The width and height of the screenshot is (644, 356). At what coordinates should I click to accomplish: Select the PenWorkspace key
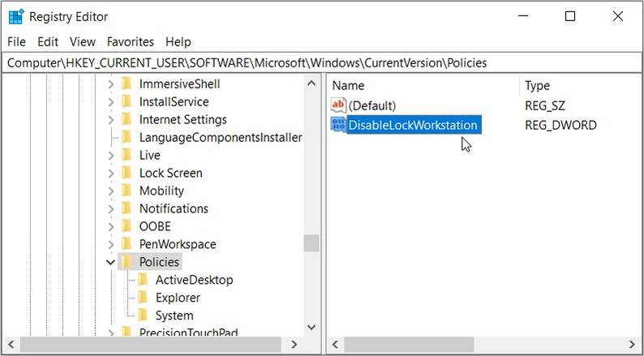(177, 244)
